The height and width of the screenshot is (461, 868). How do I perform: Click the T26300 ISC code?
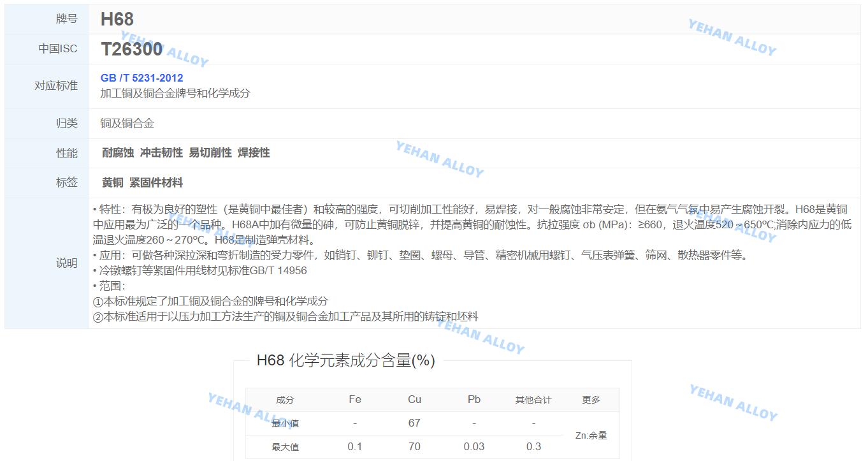(x=131, y=49)
